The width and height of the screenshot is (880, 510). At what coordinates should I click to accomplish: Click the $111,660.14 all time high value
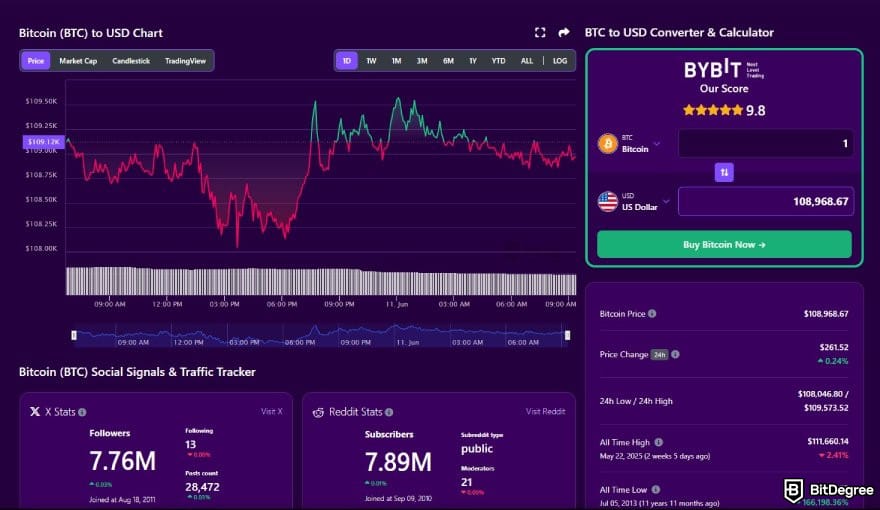pos(828,442)
